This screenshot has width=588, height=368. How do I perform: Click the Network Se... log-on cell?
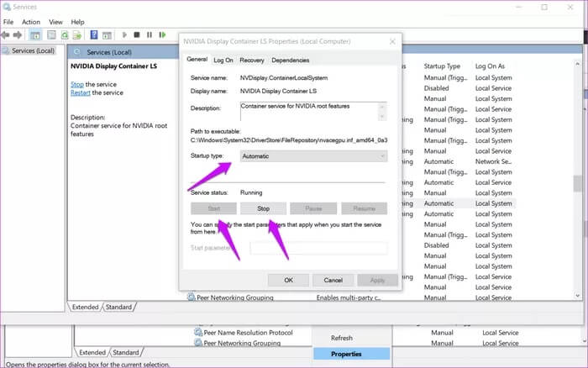click(x=493, y=161)
